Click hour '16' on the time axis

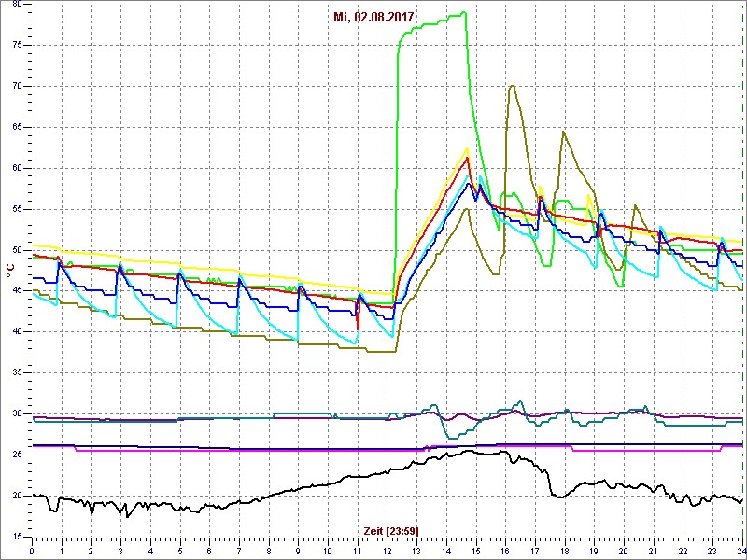point(505,551)
